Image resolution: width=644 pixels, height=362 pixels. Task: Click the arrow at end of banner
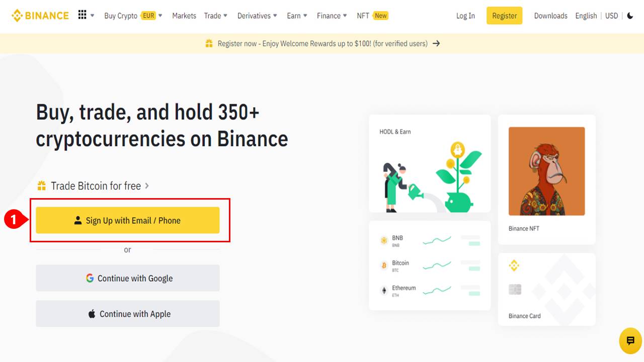(x=436, y=43)
